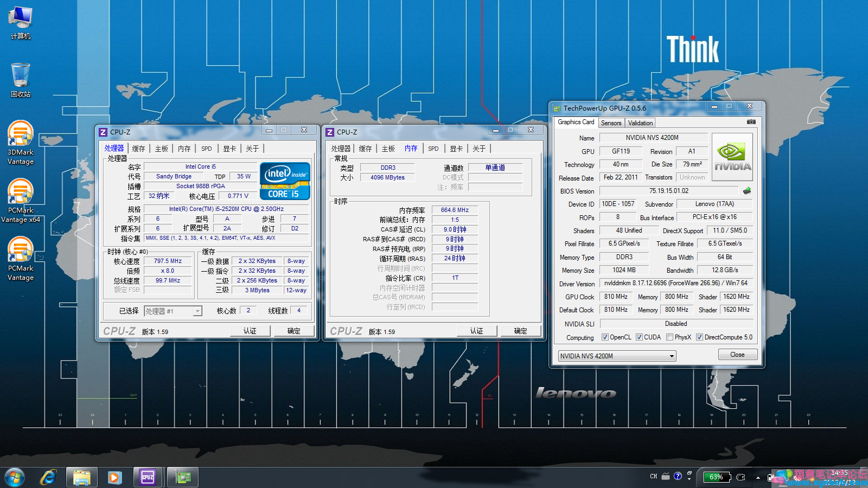
Task: Toggle the DirectCompute 5.0 checkbox
Action: pos(699,337)
